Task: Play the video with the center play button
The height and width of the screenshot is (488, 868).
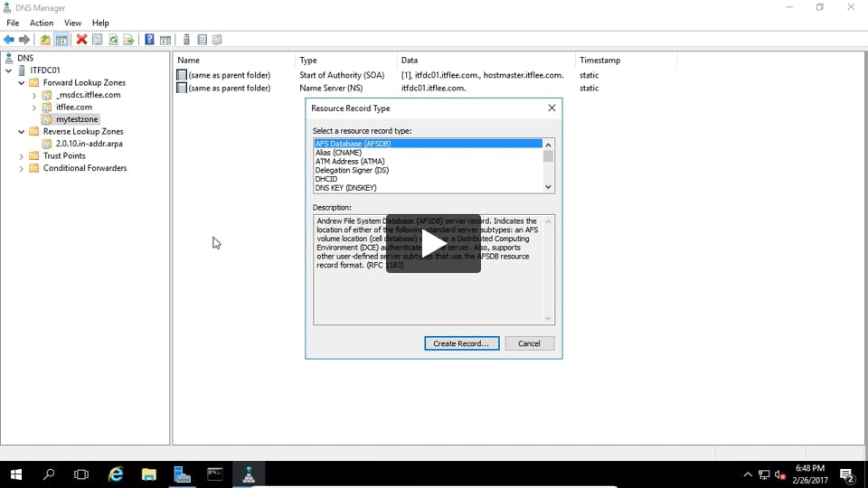Action: click(434, 244)
